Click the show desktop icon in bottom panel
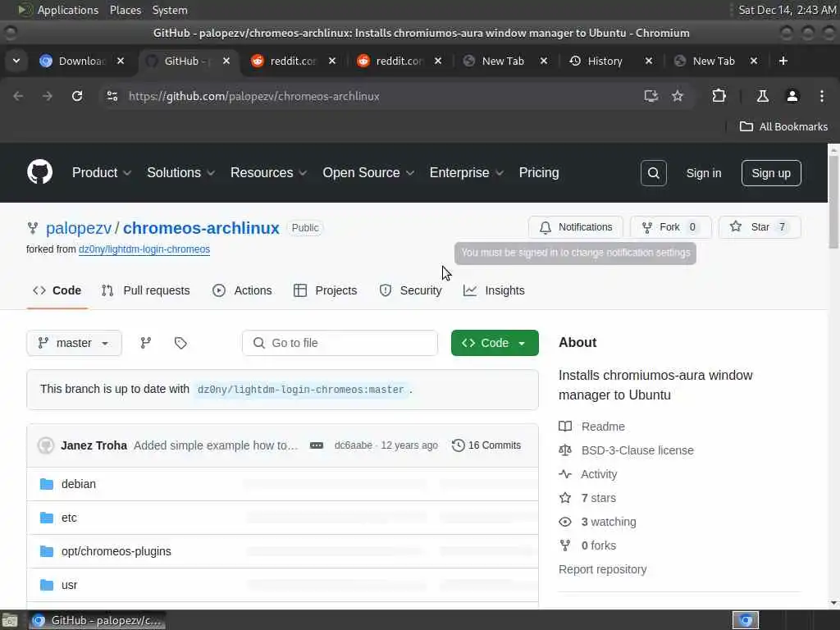840x630 pixels. coord(10,620)
